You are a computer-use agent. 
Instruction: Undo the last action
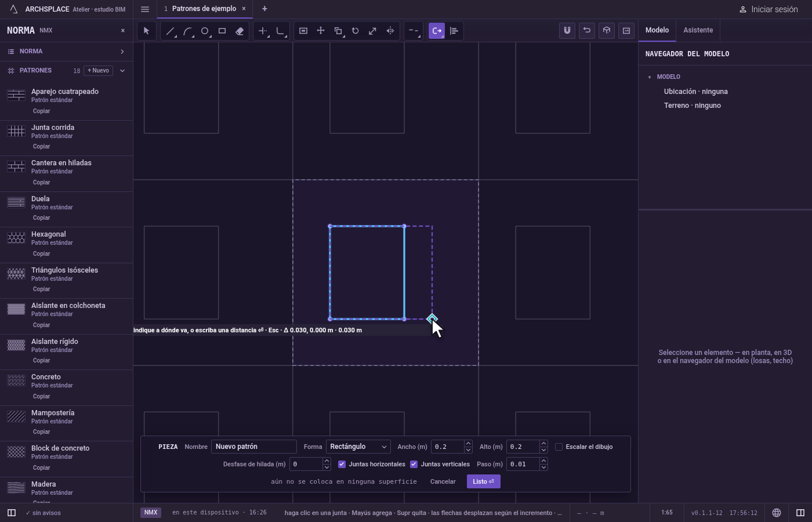587,31
